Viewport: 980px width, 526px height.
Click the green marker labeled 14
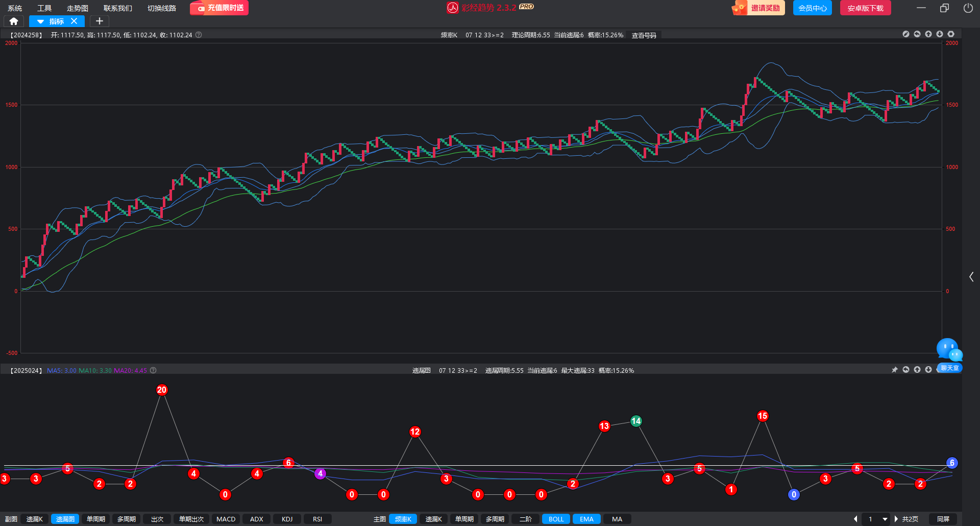click(x=636, y=421)
